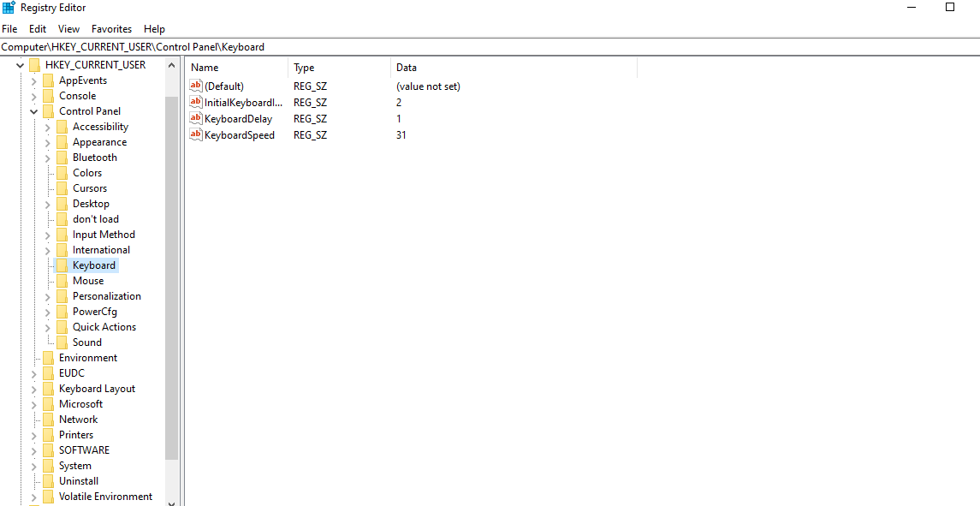Expand the Keyboard Layout key
980x506 pixels.
click(x=33, y=389)
